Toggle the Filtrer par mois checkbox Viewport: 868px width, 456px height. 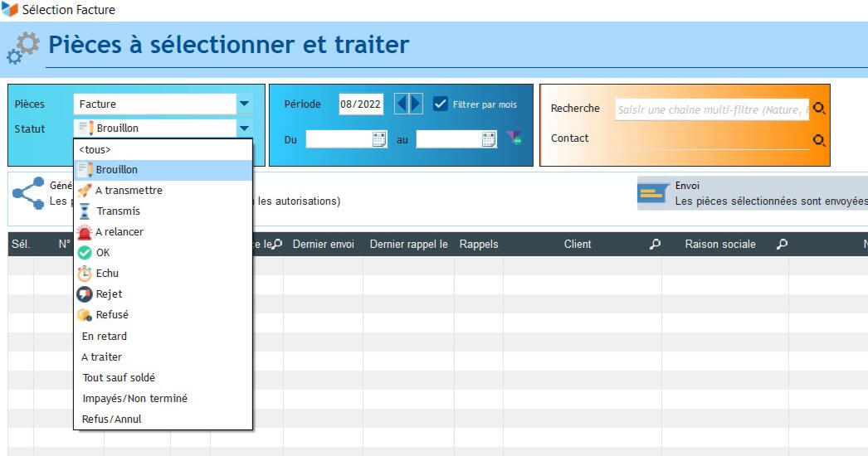click(441, 104)
